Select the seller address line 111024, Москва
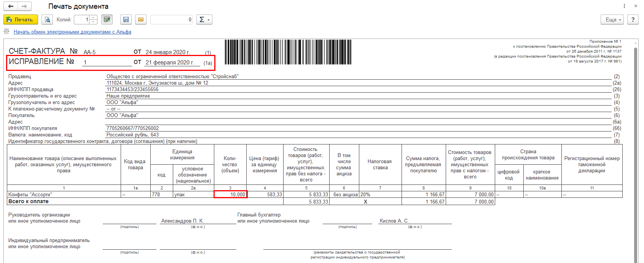This screenshot has height=263, width=644. [x=158, y=83]
